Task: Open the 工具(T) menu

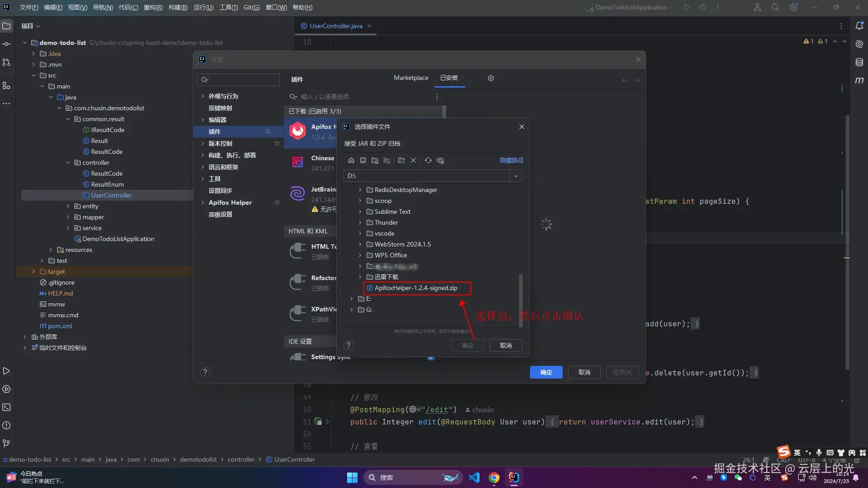Action: click(x=229, y=7)
